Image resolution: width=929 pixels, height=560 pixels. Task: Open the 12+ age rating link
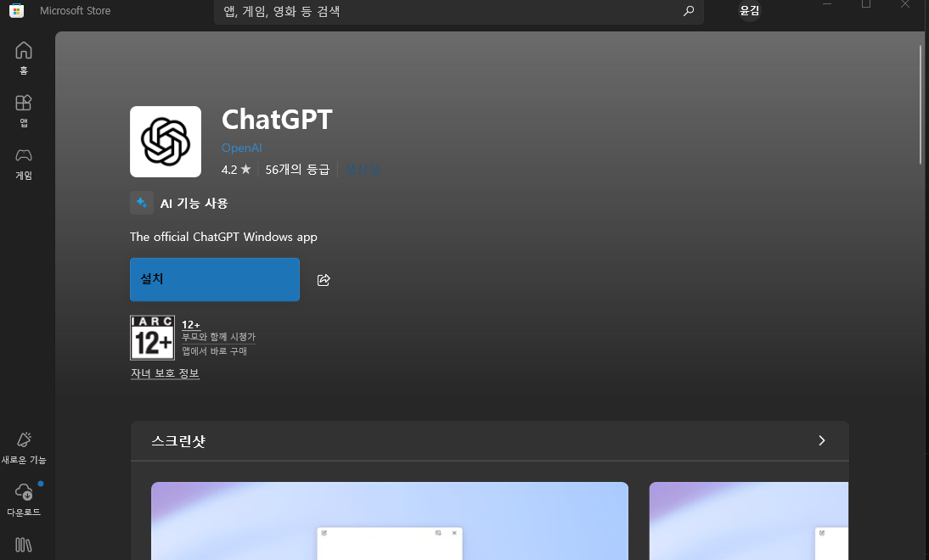pos(191,325)
